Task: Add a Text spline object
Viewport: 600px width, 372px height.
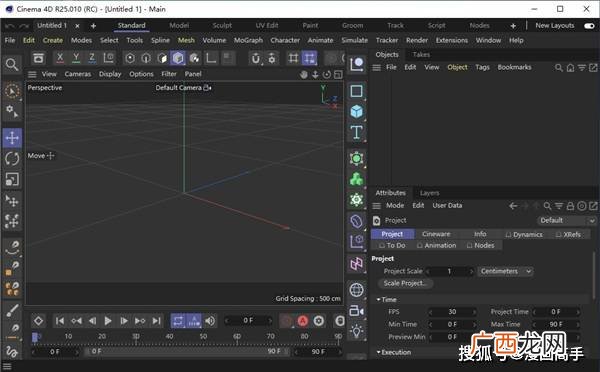Action: pyautogui.click(x=356, y=132)
